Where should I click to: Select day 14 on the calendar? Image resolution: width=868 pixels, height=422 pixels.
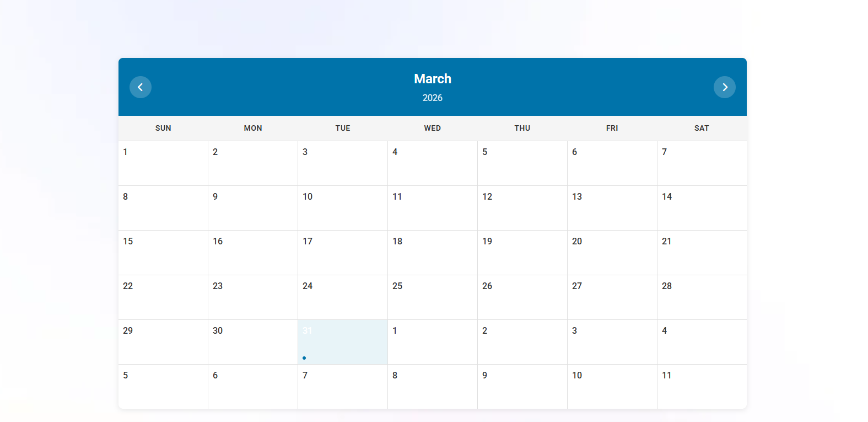click(702, 208)
